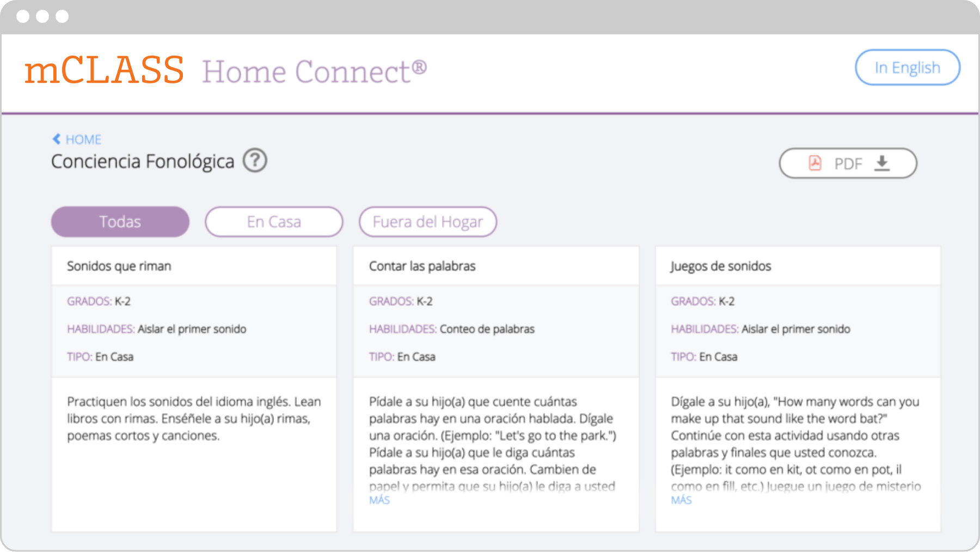Viewport: 980px width, 552px height.
Task: Open the Juegos de sonidos card title
Action: point(721,266)
